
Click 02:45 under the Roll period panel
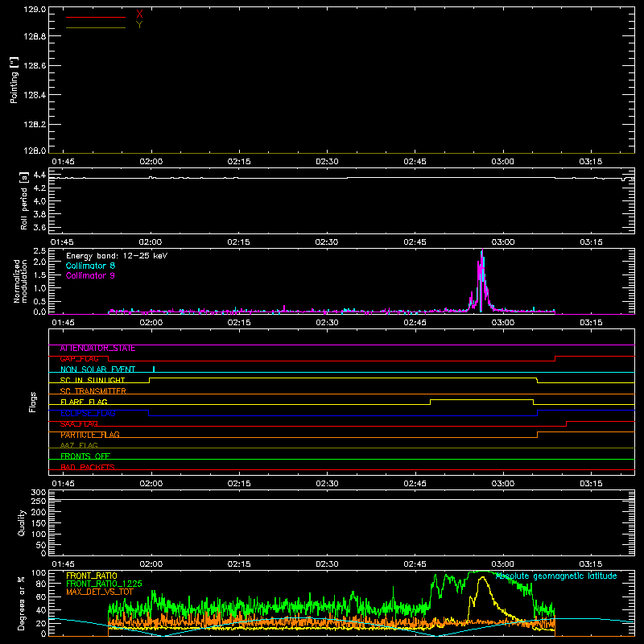[415, 242]
